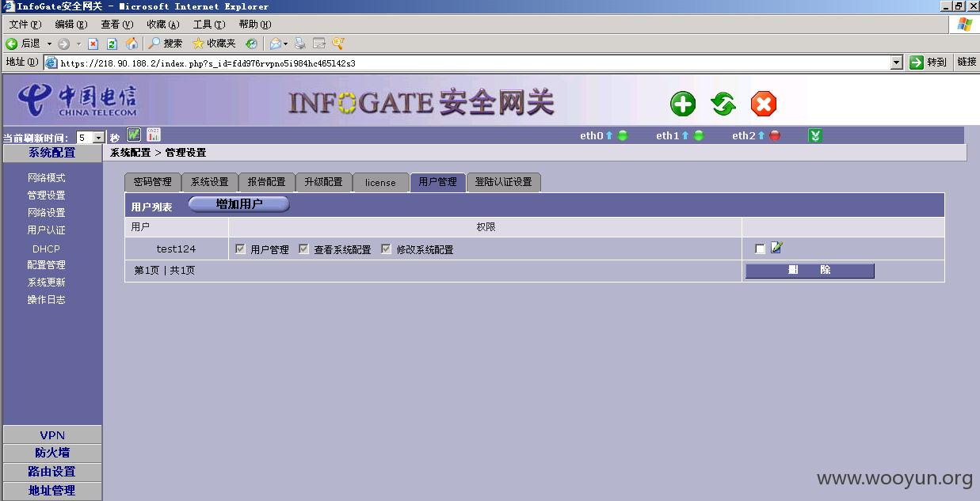
Task: Expand the 地址管理 sidebar section
Action: [52, 491]
